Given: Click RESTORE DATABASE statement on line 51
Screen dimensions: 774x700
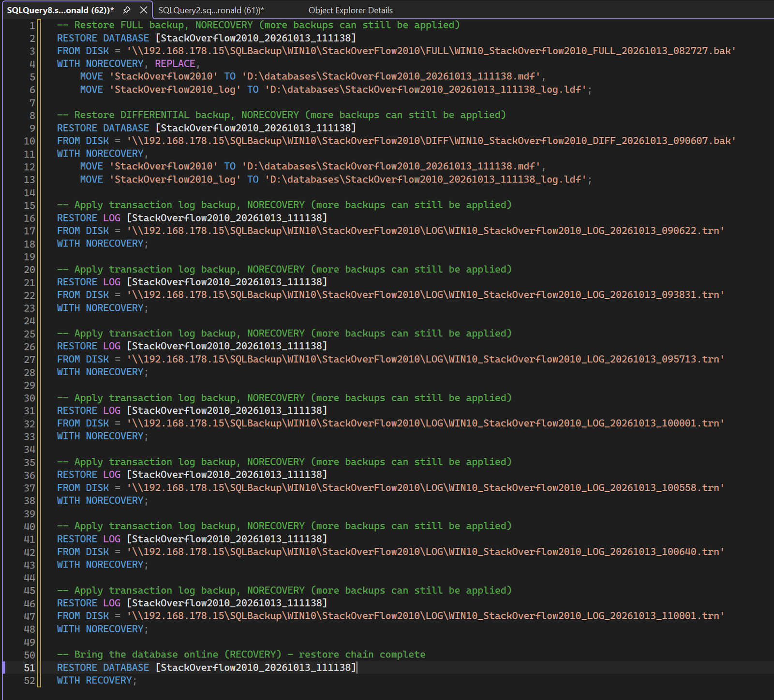Looking at the screenshot, I should click(x=207, y=668).
